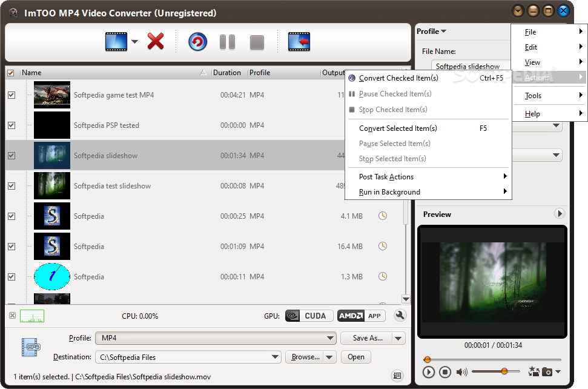Select Convert Checked Item(s) menu entry
Viewport: 588px width, 389px height.
(x=428, y=78)
